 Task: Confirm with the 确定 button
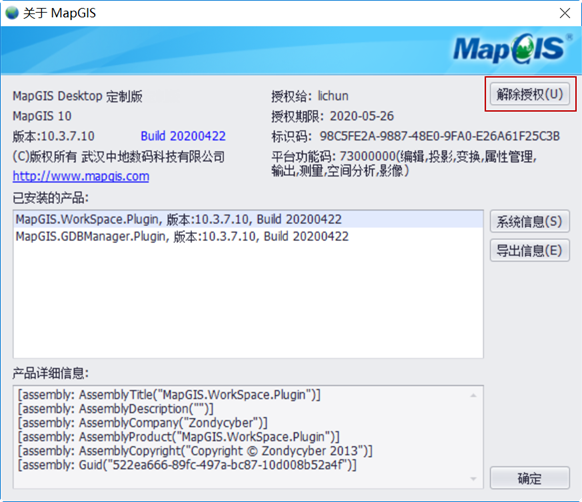(530, 478)
